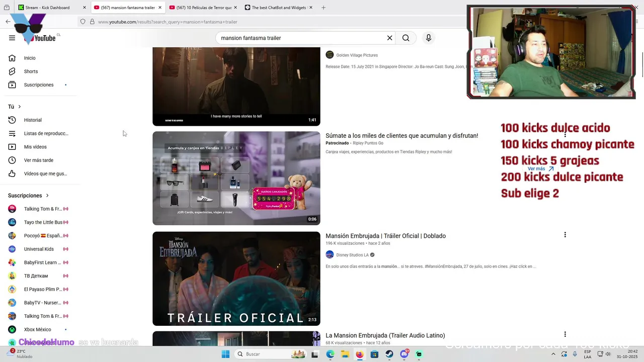
Task: Click the Firefox back arrow
Action: point(8,22)
